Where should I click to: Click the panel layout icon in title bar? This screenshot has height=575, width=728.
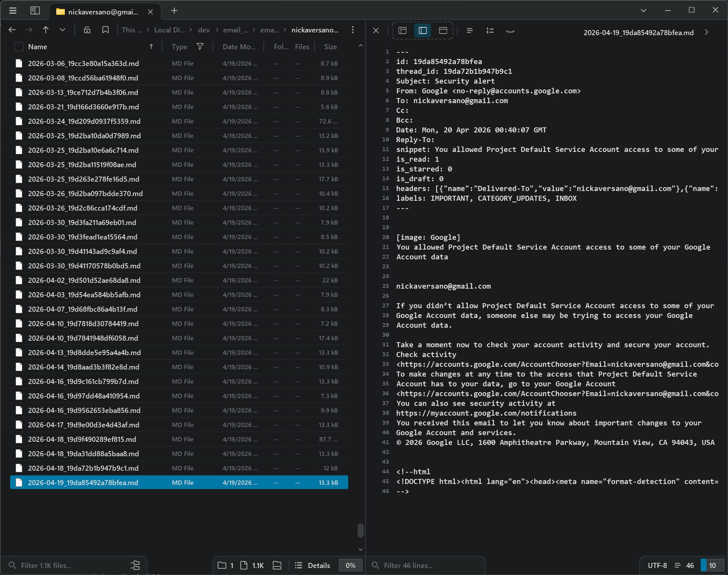(x=35, y=11)
